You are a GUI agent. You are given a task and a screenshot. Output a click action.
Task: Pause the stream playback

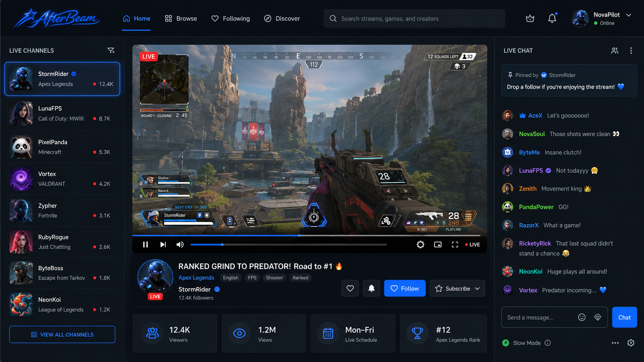[145, 245]
